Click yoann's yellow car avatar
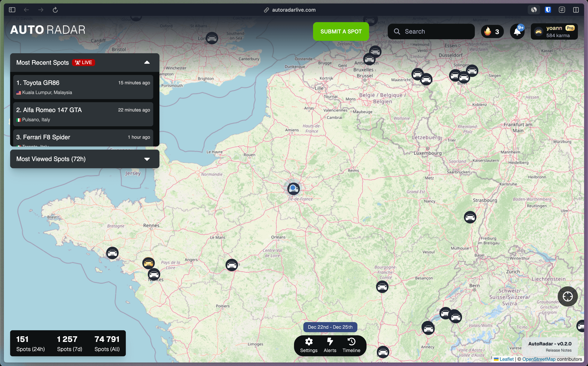588x366 pixels. [538, 32]
